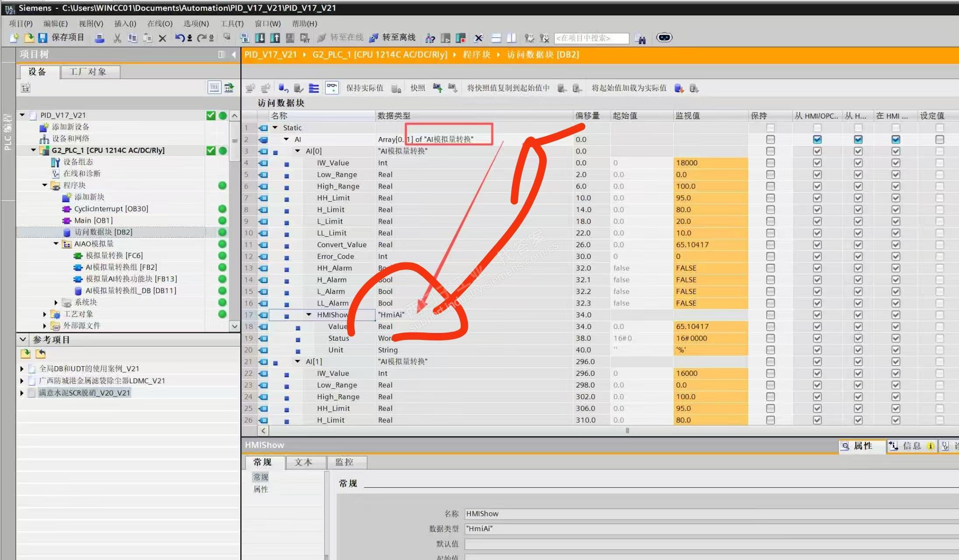The height and width of the screenshot is (560, 959).
Task: Click 保持实际值 button in DB toolbar
Action: click(364, 88)
